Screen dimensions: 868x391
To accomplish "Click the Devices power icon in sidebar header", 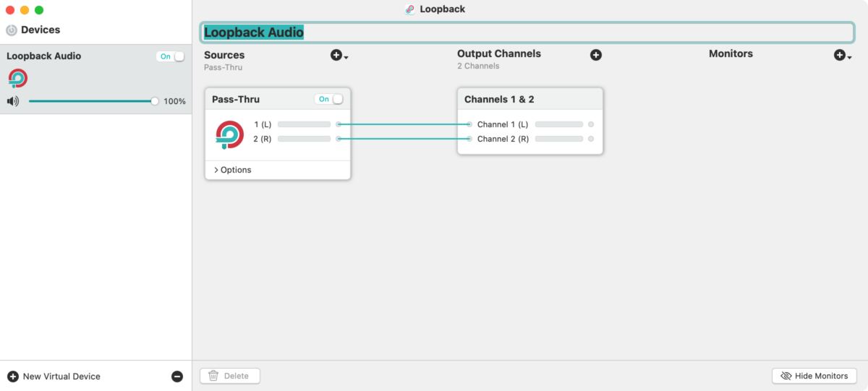I will pos(12,30).
